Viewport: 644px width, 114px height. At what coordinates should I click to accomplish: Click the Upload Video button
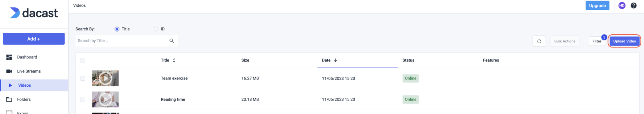[625, 41]
